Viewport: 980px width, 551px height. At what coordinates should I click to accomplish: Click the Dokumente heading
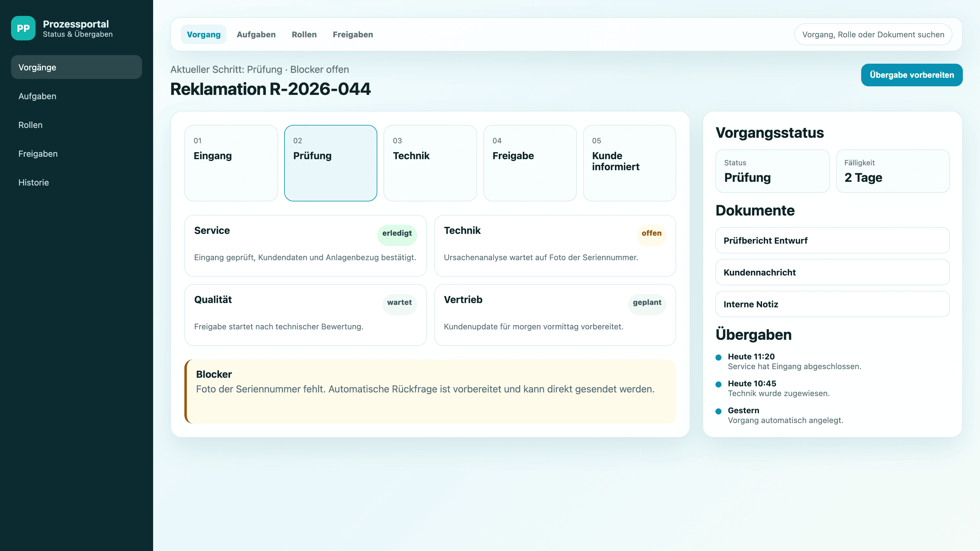tap(755, 210)
